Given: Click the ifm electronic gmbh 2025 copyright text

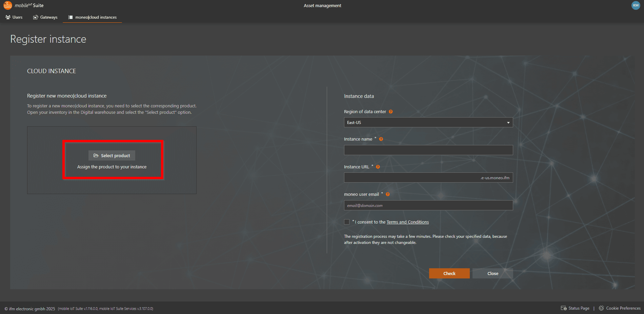Looking at the screenshot, I should 30,309.
